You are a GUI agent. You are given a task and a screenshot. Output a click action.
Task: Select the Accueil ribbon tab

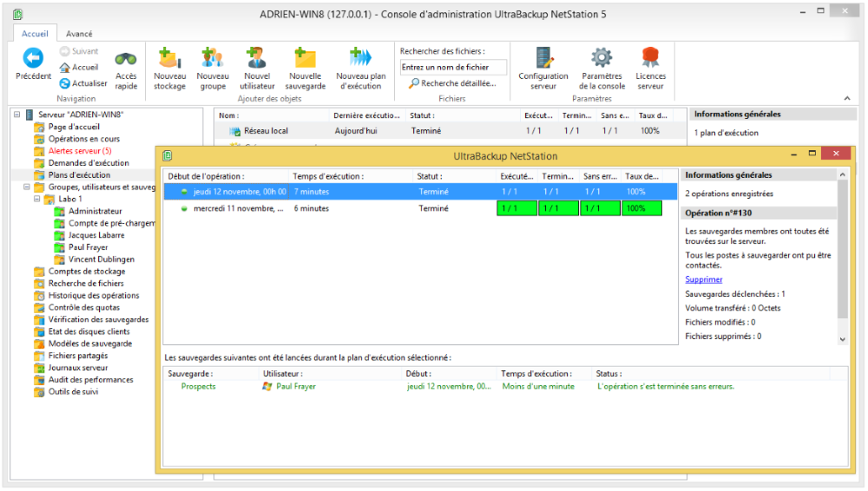click(35, 34)
